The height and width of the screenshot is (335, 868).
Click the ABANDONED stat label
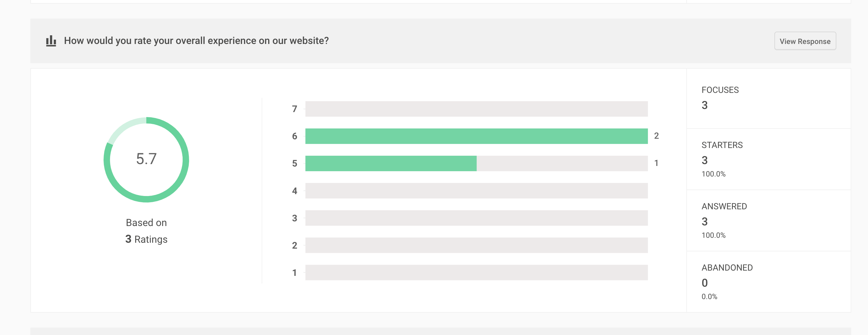pos(727,268)
